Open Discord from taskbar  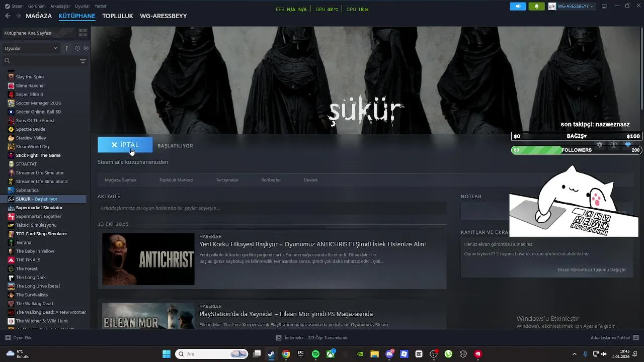pos(389,354)
